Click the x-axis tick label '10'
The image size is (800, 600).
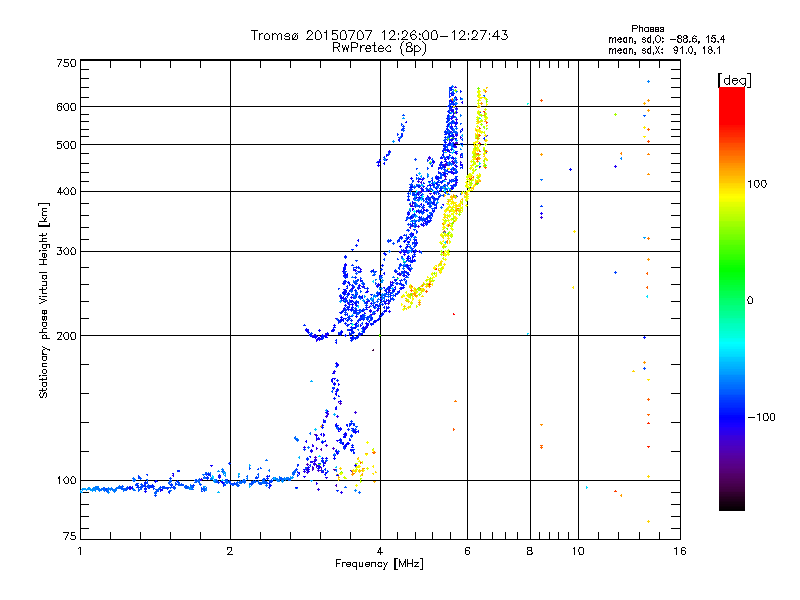click(x=578, y=551)
